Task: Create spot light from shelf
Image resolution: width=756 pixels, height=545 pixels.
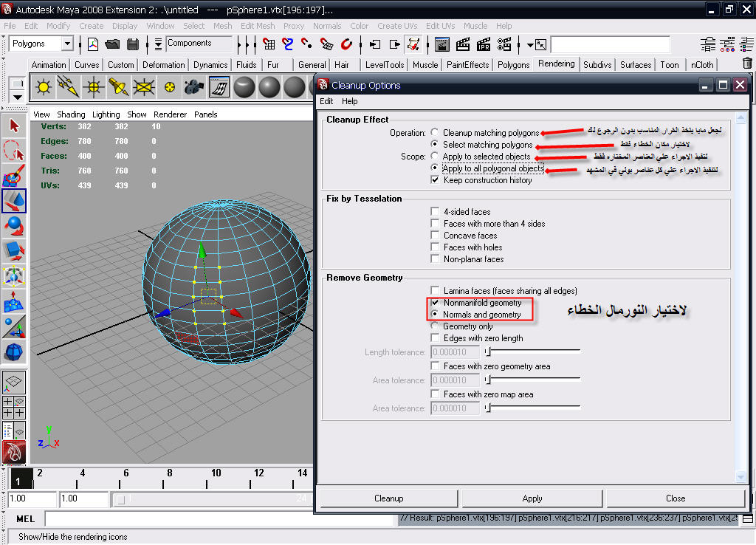Action: [118, 87]
